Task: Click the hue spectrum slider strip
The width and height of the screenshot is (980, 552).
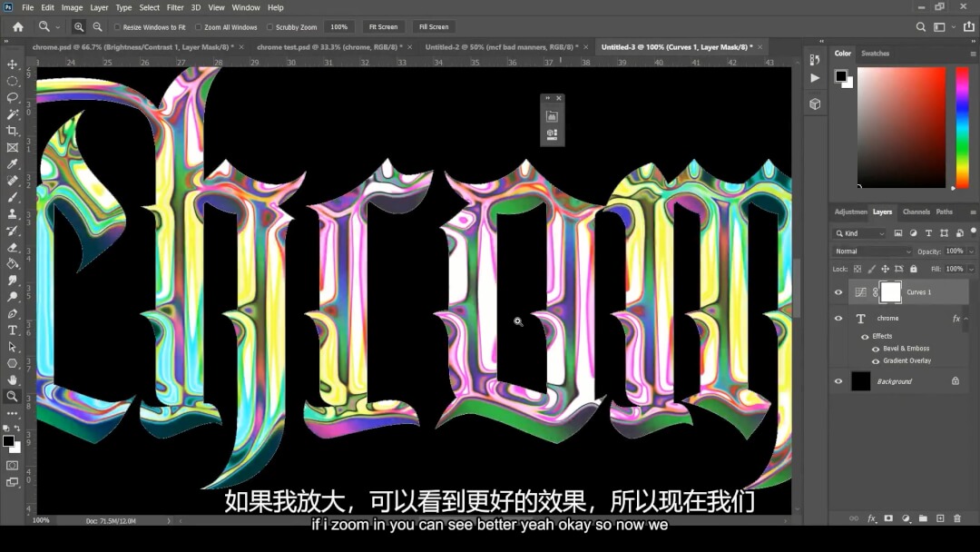Action: point(962,127)
